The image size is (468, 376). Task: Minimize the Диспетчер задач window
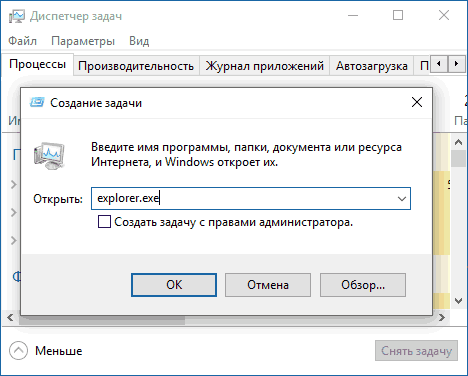point(353,15)
